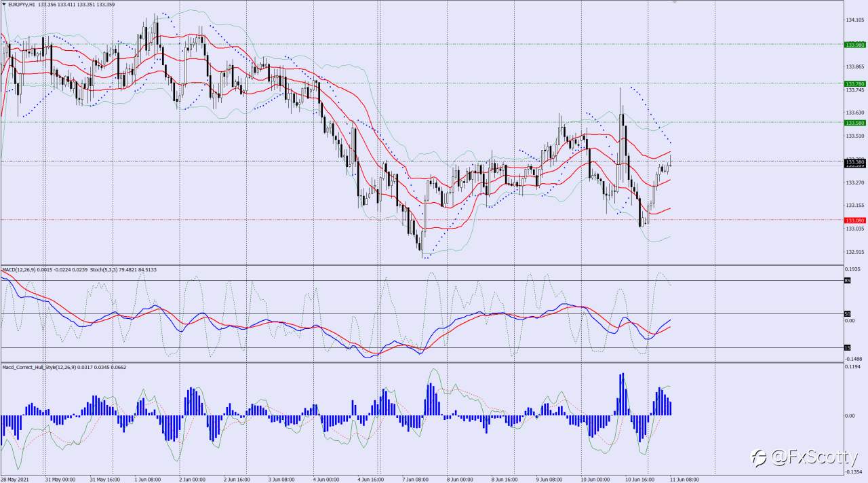Click the 10 Jun 16:00 time label

click(640, 479)
